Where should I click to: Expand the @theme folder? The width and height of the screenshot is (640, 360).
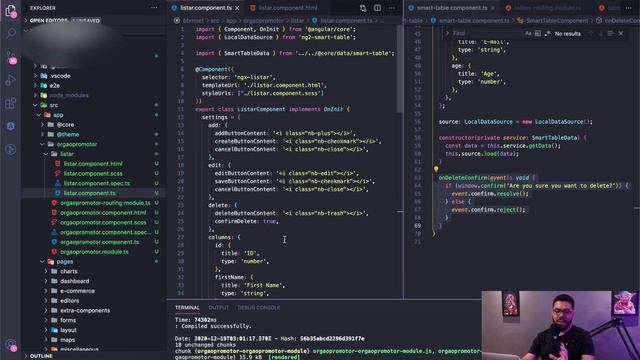pyautogui.click(x=68, y=135)
